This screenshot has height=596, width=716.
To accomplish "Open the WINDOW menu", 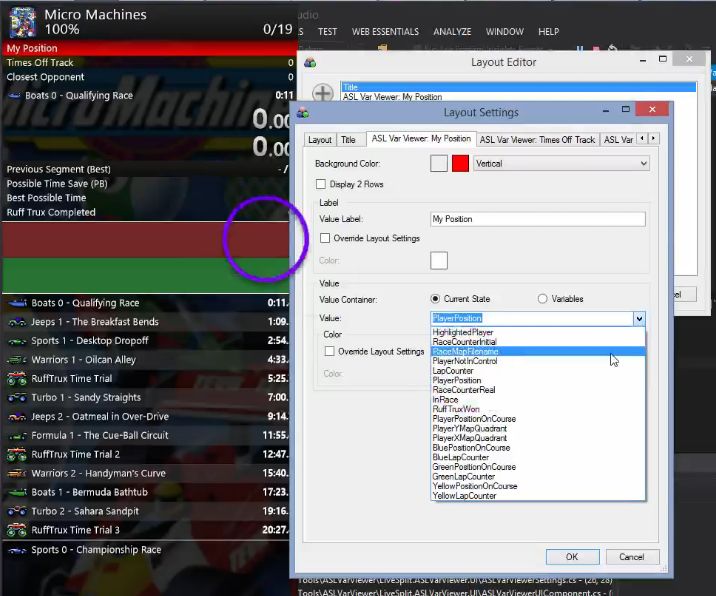I will point(505,32).
